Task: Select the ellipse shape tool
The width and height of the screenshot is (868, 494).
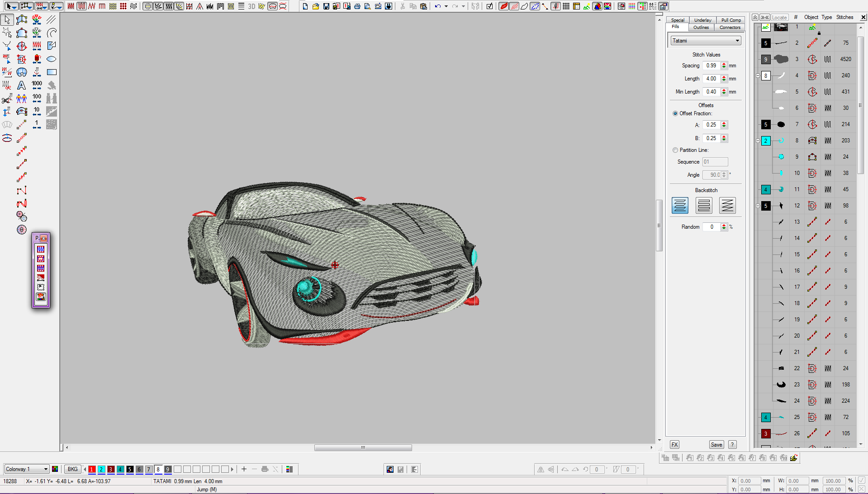Action: pyautogui.click(x=52, y=59)
